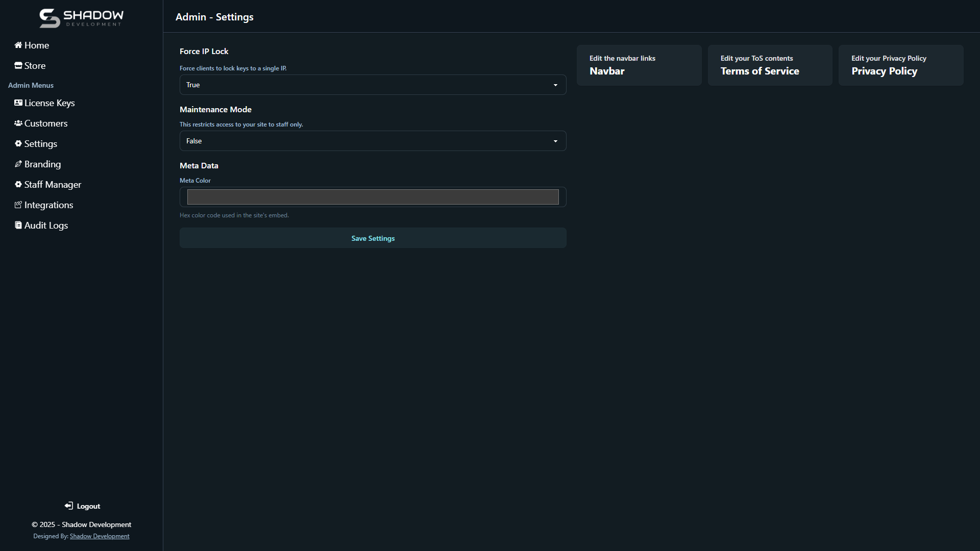Screen dimensions: 980x551
Task: Open the Settings menu item
Action: point(41,144)
